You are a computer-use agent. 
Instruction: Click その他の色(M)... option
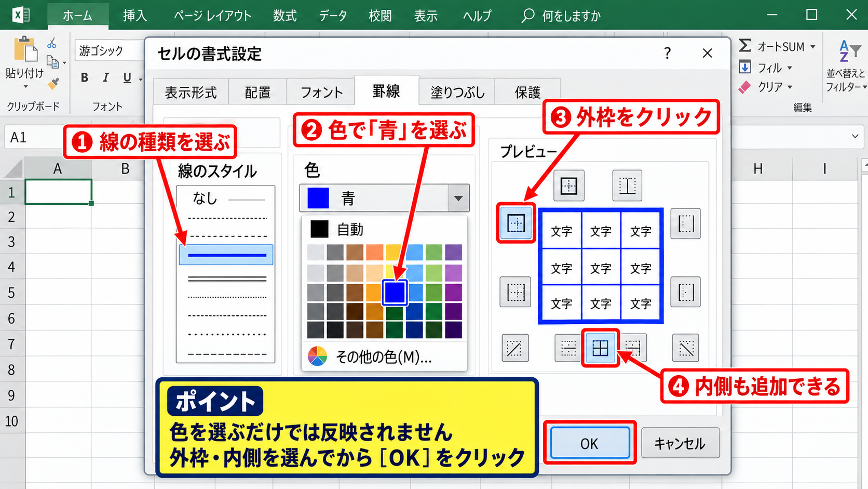pos(384,357)
